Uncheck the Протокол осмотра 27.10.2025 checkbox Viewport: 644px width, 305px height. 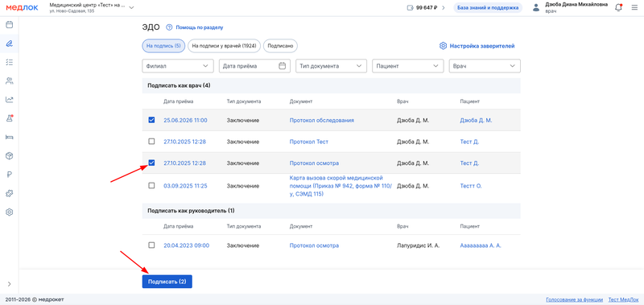point(151,163)
